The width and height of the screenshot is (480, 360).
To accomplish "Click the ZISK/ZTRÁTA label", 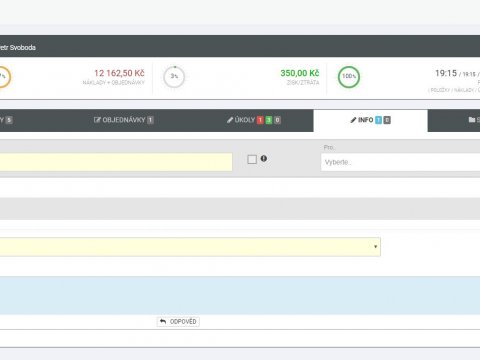I will [x=303, y=82].
